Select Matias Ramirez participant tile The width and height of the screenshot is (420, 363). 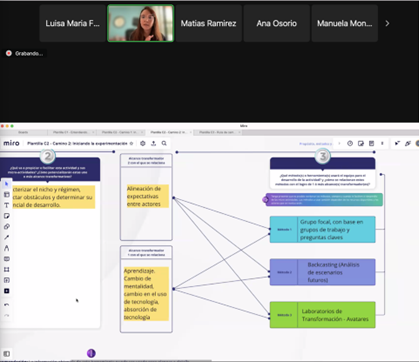pyautogui.click(x=209, y=23)
